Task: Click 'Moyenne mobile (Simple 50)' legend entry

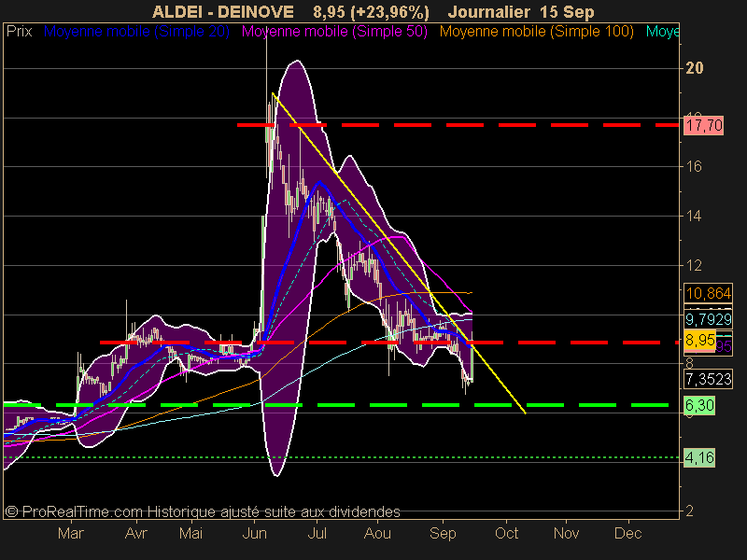Action: coord(334,32)
